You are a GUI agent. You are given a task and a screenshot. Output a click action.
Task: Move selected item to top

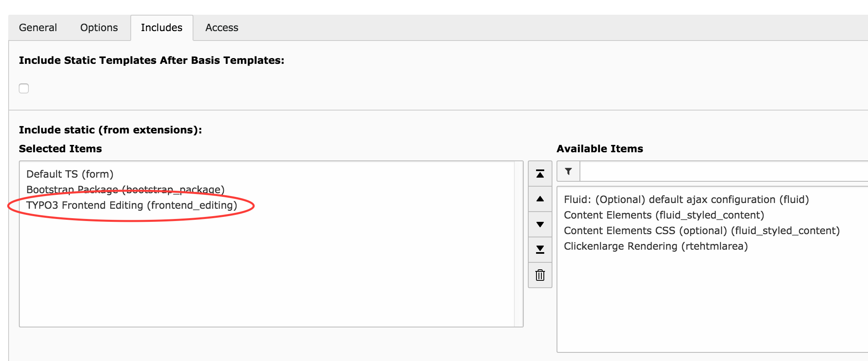tap(540, 174)
